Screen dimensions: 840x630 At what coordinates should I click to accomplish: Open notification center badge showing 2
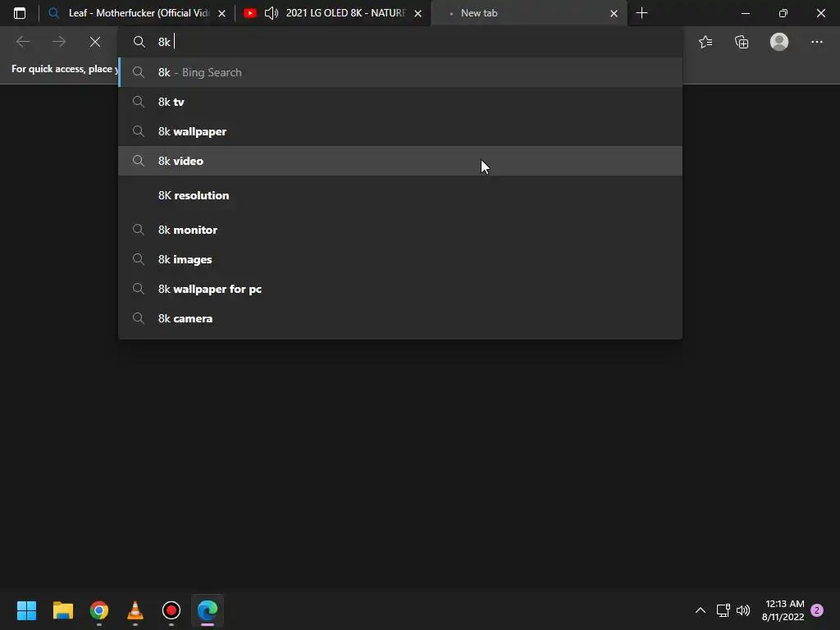pos(817,610)
